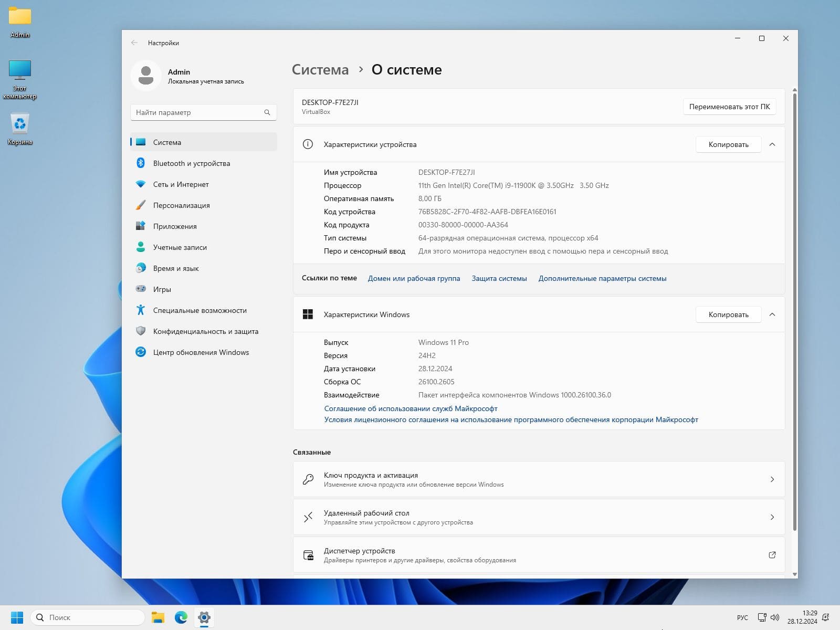Click the Privacy shield icon in sidebar
The image size is (840, 630).
click(x=141, y=331)
